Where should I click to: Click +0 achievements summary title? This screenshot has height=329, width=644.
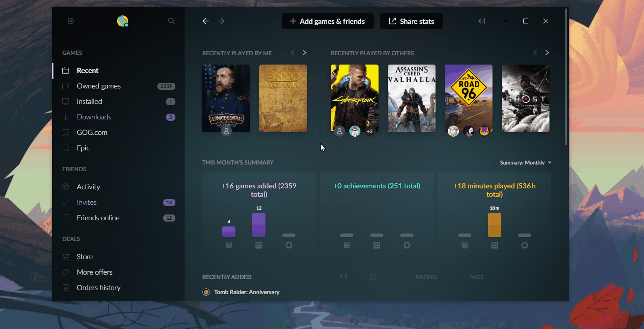pyautogui.click(x=377, y=186)
